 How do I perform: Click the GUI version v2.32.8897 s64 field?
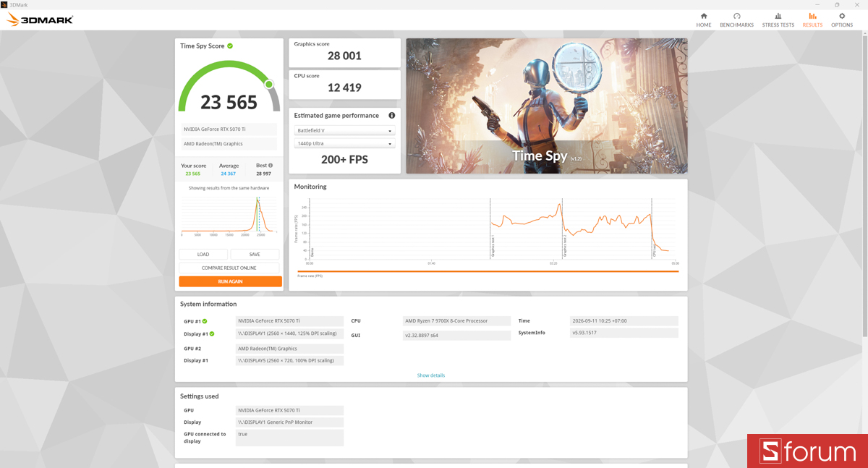[456, 336]
